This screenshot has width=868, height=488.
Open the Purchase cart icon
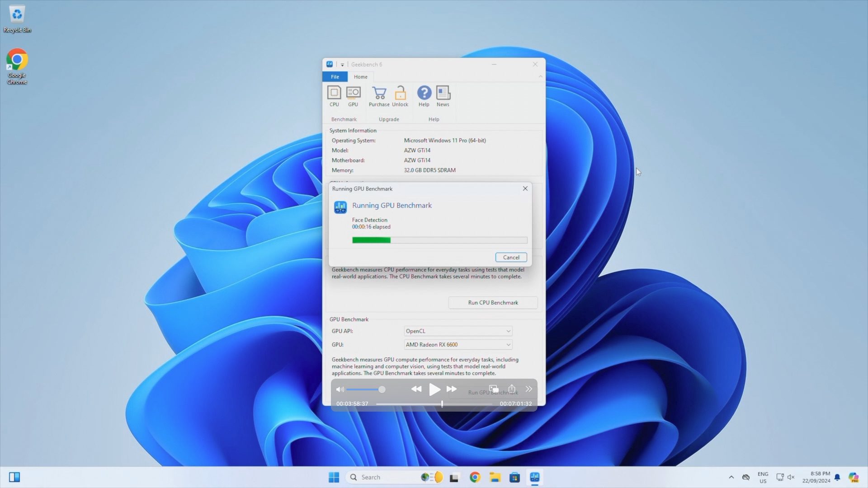[379, 96]
